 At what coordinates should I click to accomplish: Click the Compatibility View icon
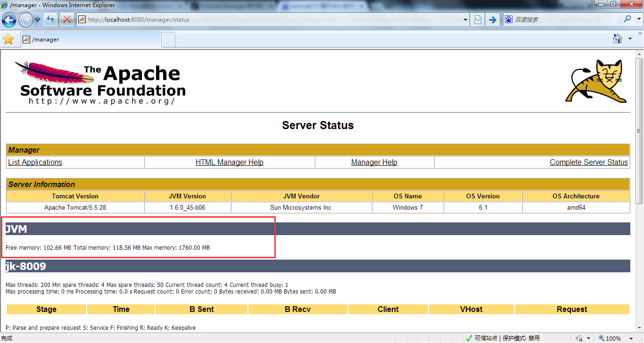pos(478,19)
